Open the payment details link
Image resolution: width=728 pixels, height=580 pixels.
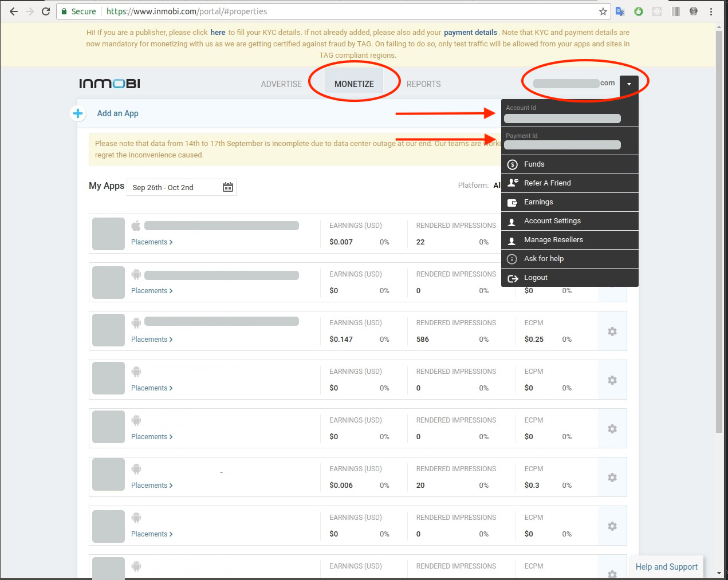coord(470,33)
